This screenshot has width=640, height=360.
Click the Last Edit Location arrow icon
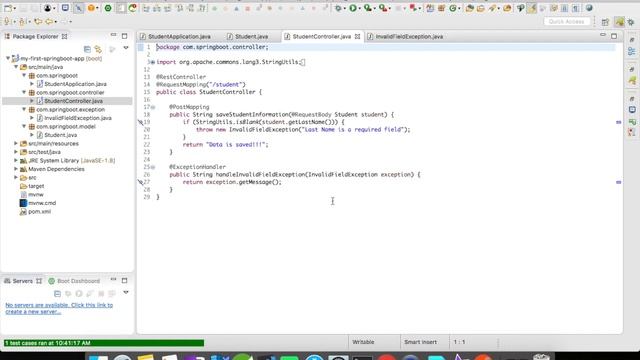[38, 21]
